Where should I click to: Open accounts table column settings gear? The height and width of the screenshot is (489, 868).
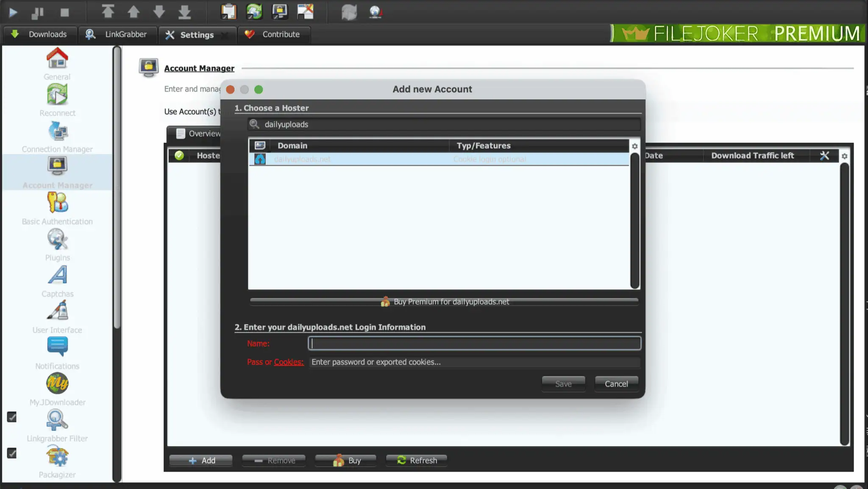(x=844, y=156)
